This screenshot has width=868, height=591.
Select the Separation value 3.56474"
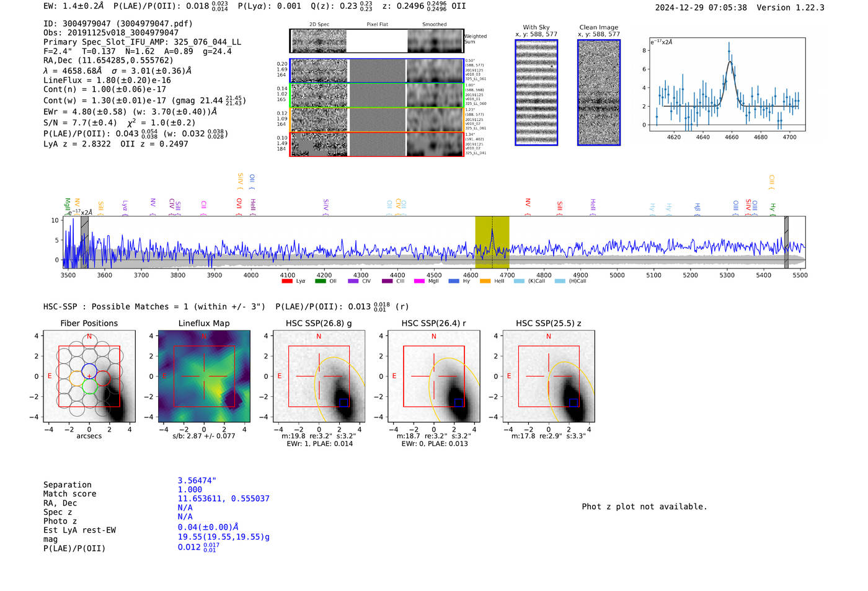(197, 481)
